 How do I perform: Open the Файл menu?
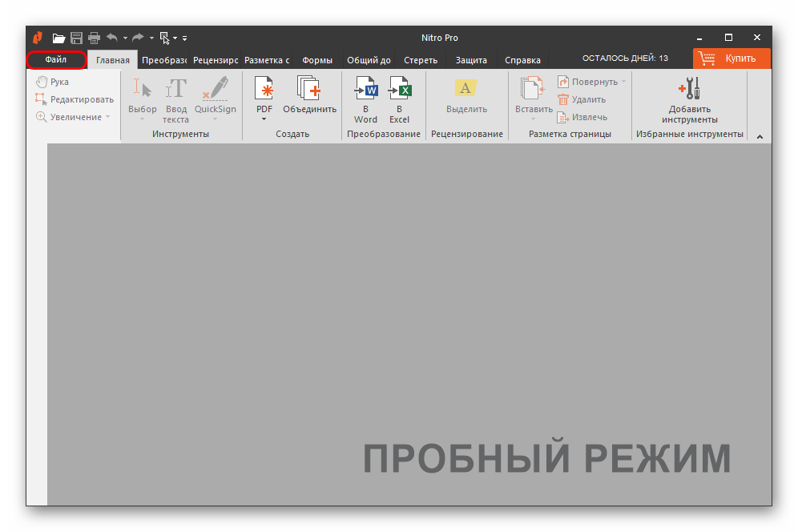[56, 59]
